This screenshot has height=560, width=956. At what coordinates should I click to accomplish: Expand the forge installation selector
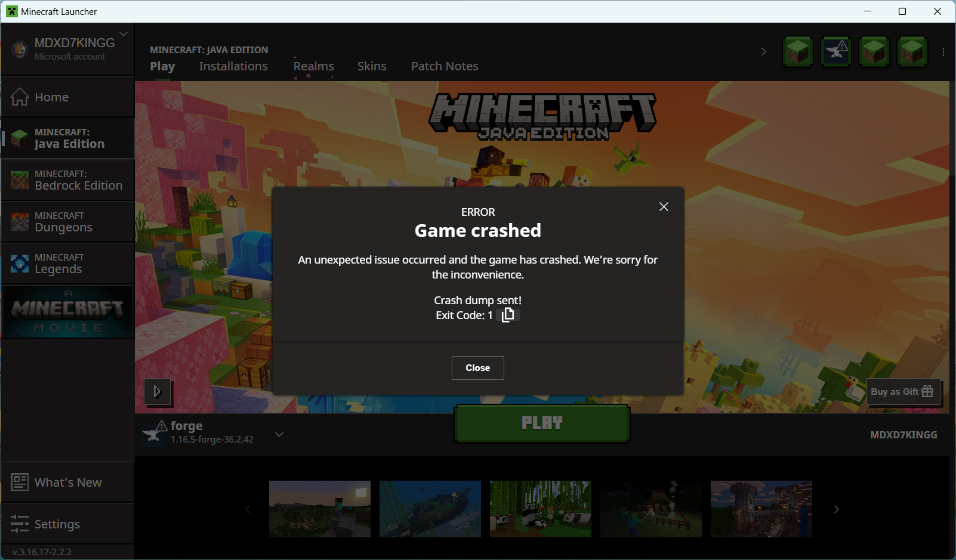[x=279, y=434]
